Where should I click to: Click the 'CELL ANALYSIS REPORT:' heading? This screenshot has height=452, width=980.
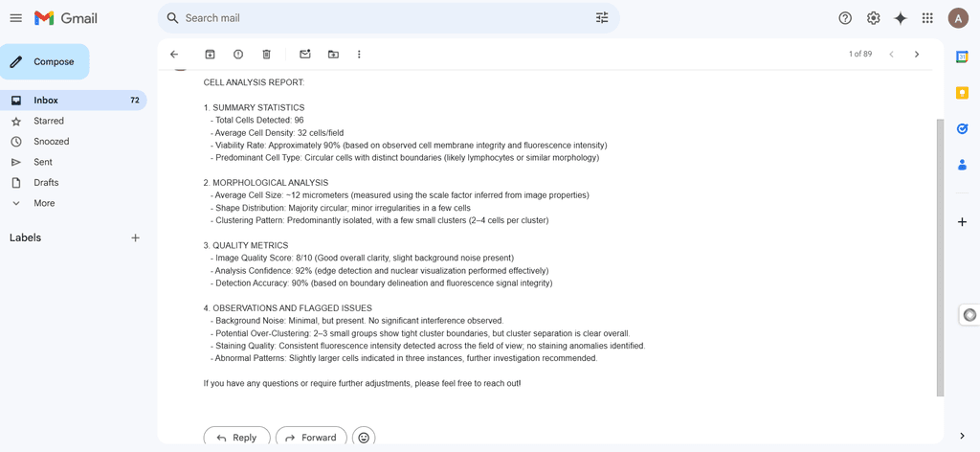pos(254,82)
